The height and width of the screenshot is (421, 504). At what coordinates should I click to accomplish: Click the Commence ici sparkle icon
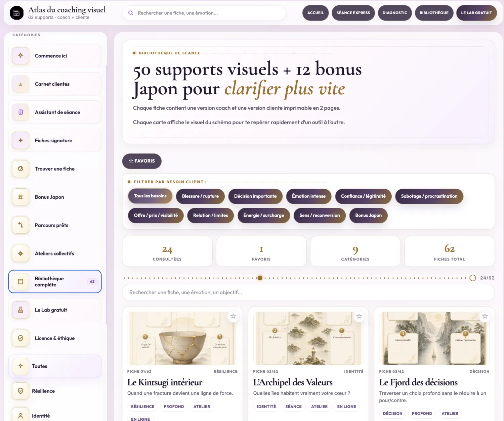coord(20,55)
